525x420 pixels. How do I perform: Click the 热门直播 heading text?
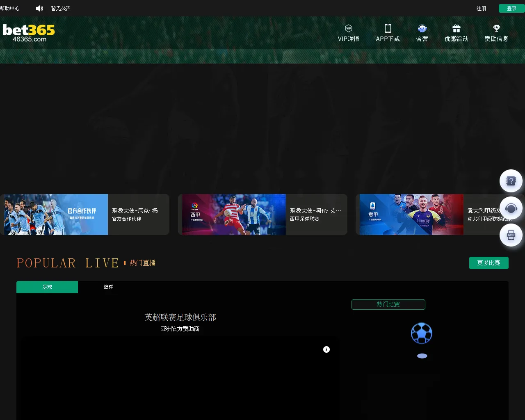click(x=143, y=263)
